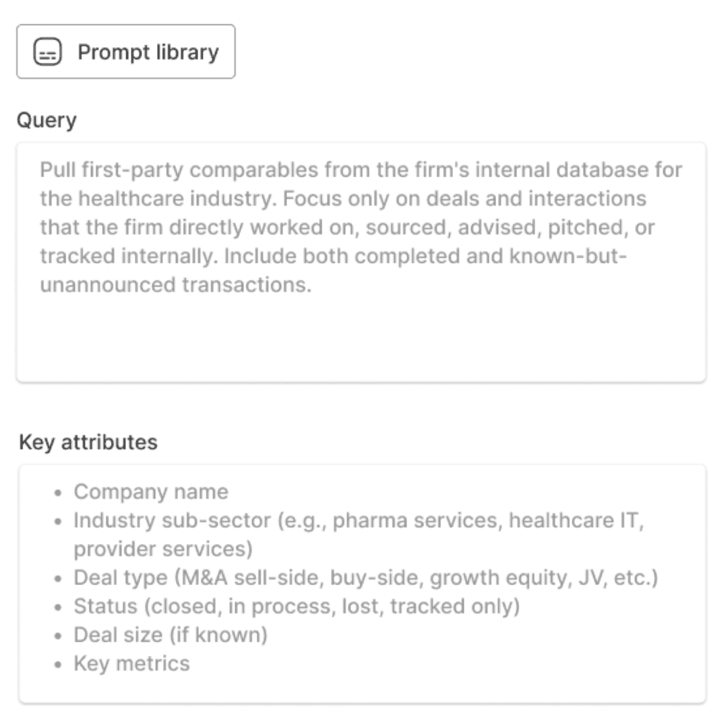Click inside the Query text box
The image size is (728, 728).
361,262
